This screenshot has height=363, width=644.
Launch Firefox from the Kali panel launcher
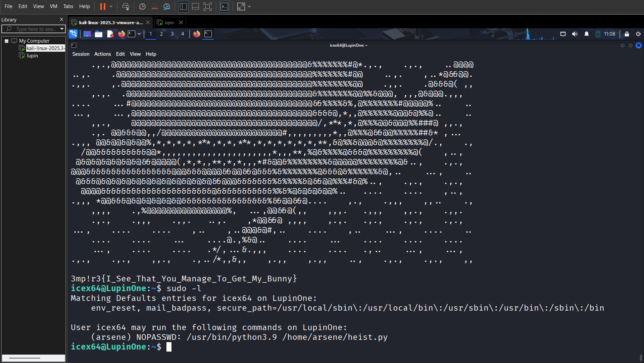[x=121, y=34]
